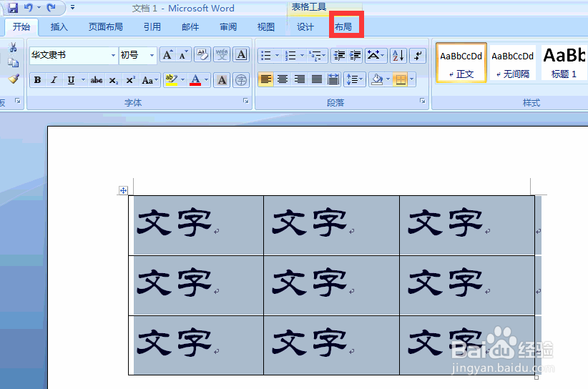Open the borders dropdown arrow
588x389 pixels.
[x=412, y=79]
